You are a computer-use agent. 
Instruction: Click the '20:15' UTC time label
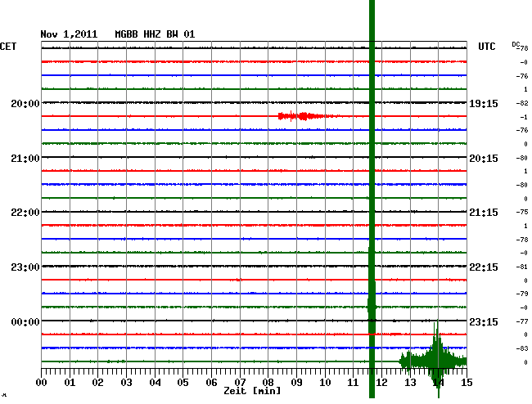click(484, 159)
